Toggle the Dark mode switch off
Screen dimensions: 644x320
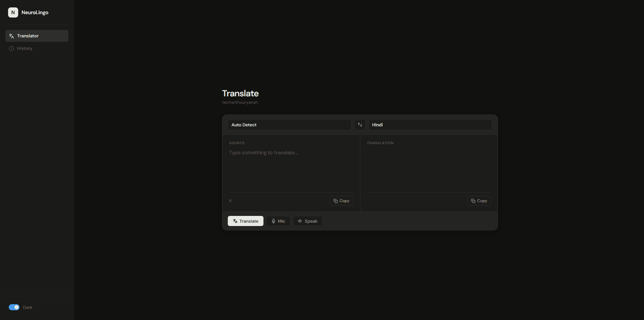[x=14, y=307]
